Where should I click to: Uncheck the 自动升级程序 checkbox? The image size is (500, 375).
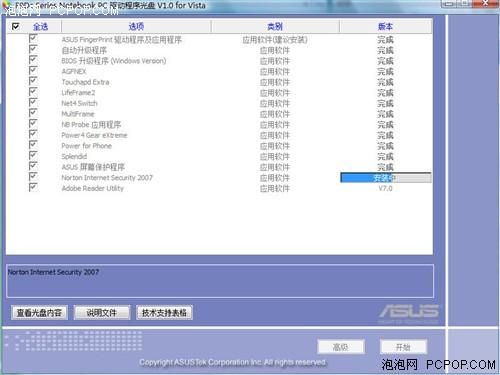[x=33, y=49]
